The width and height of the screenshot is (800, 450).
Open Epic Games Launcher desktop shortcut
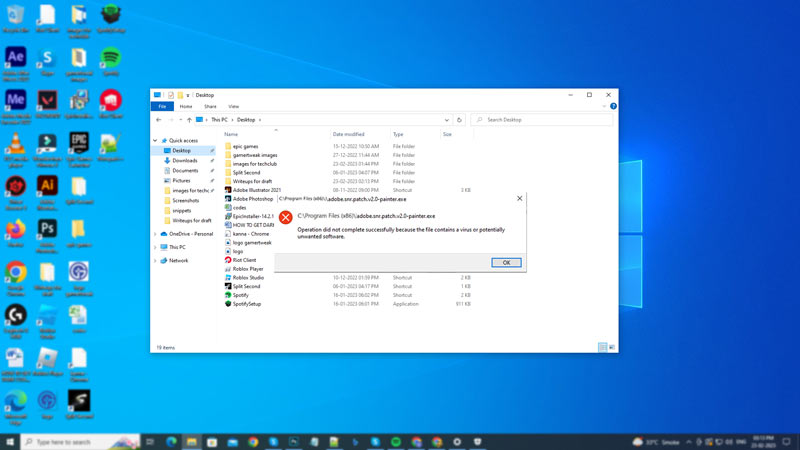[79, 148]
